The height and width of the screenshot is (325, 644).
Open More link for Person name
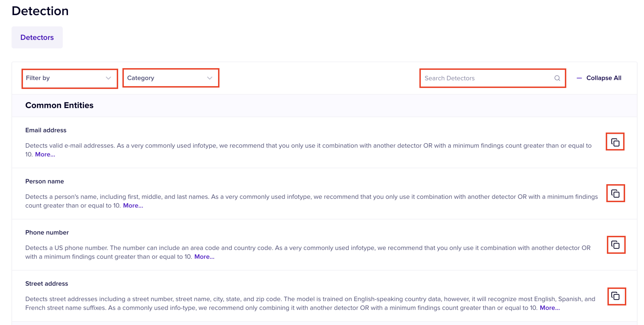point(133,206)
